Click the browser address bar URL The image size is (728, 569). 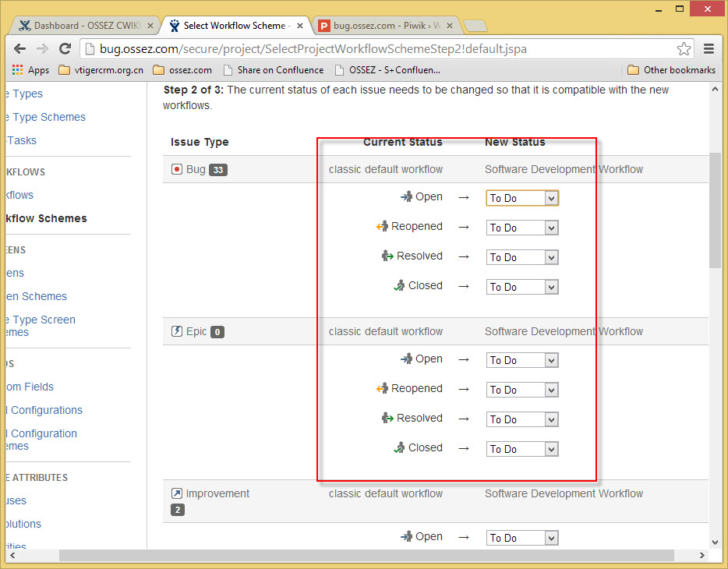tap(313, 49)
